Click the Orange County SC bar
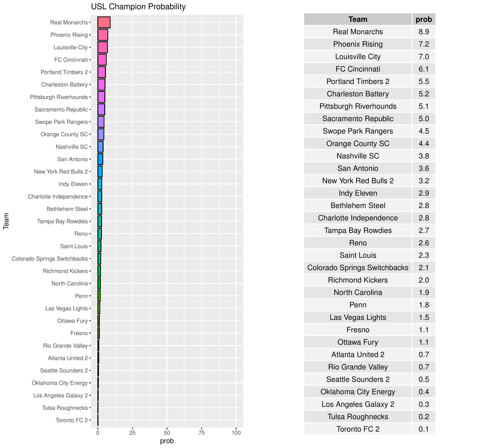Image resolution: width=493 pixels, height=448 pixels. pyautogui.click(x=101, y=134)
